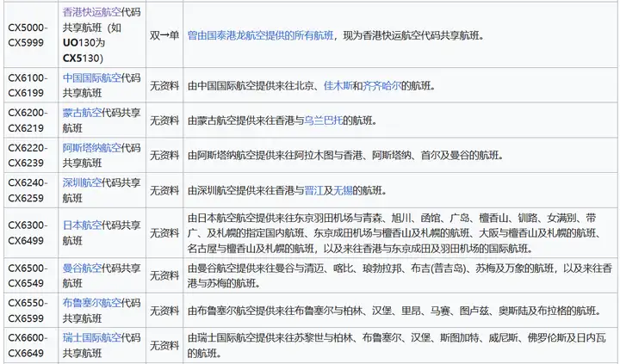Open the 曼谷航空 link
This screenshot has width=620, height=364.
click(83, 268)
